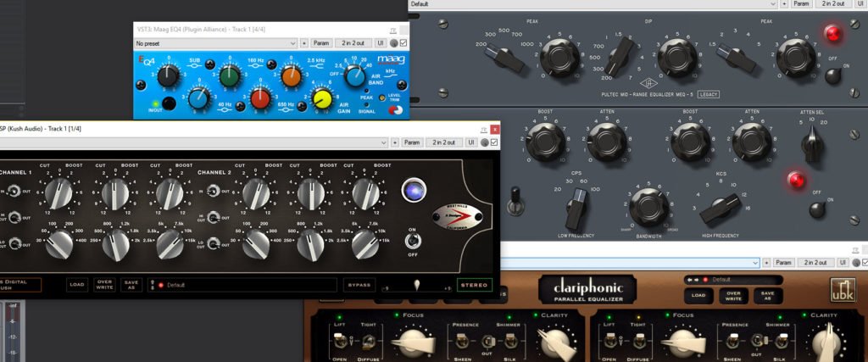This screenshot has width=868, height=362.
Task: Click the maag logo on the EQ4 panel
Action: pyautogui.click(x=391, y=58)
